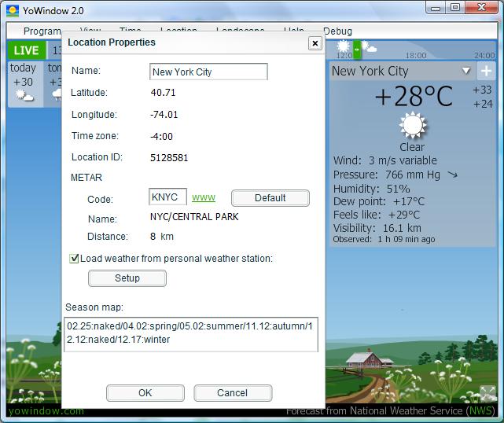This screenshot has width=504, height=423.
Task: Open the Debug menu
Action: click(337, 31)
